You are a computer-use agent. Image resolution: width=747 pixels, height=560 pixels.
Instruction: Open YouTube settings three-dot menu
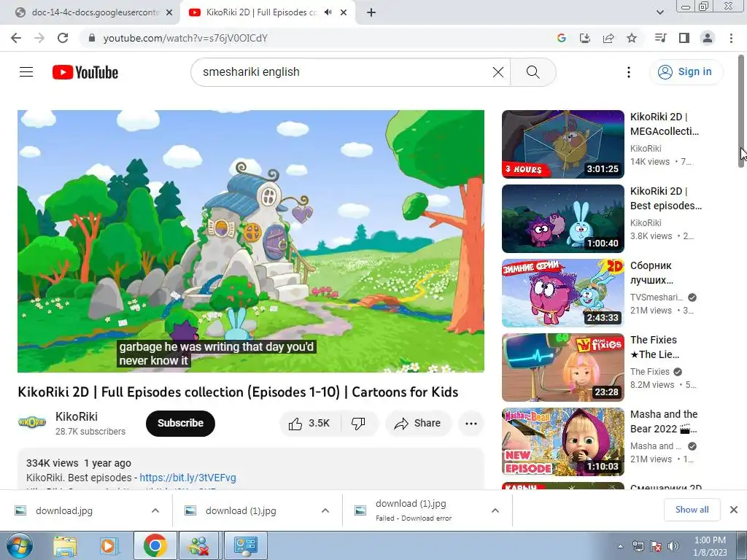point(629,72)
